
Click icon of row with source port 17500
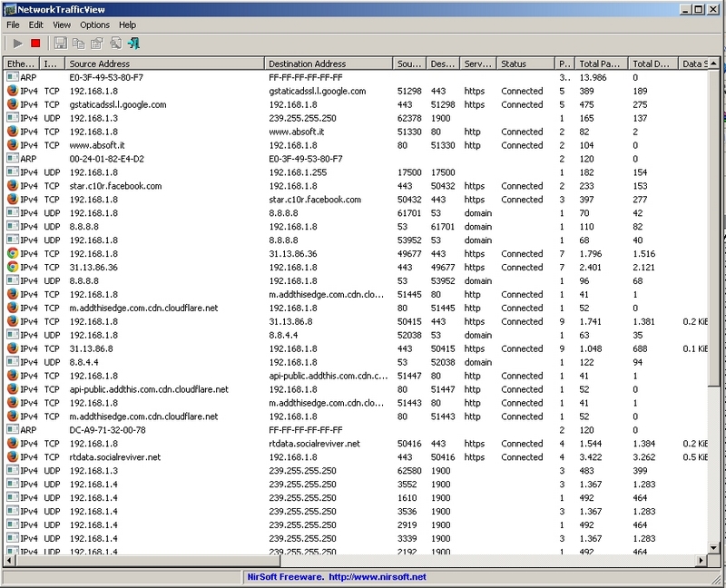(13, 171)
